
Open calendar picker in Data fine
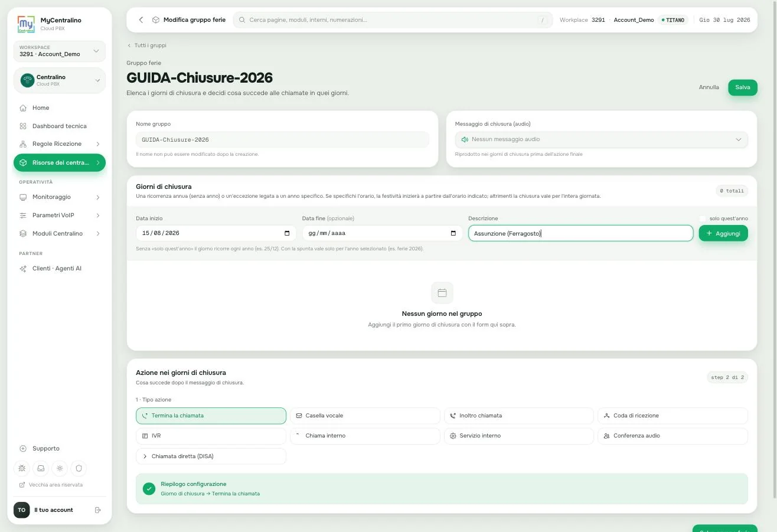(x=453, y=233)
